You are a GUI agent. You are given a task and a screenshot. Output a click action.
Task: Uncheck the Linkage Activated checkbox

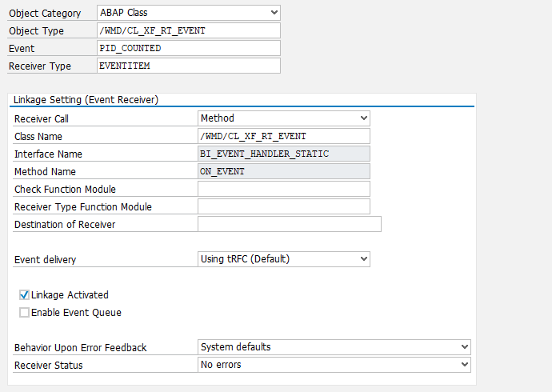[x=24, y=294]
